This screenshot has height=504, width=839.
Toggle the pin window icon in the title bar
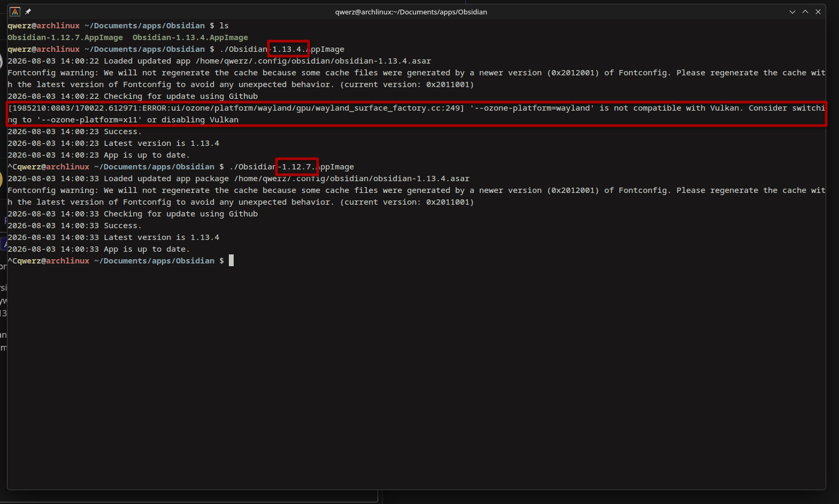[28, 12]
